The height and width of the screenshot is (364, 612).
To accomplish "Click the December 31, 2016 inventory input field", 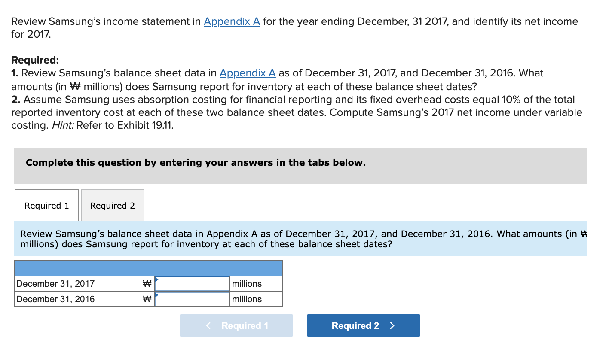I will (192, 299).
